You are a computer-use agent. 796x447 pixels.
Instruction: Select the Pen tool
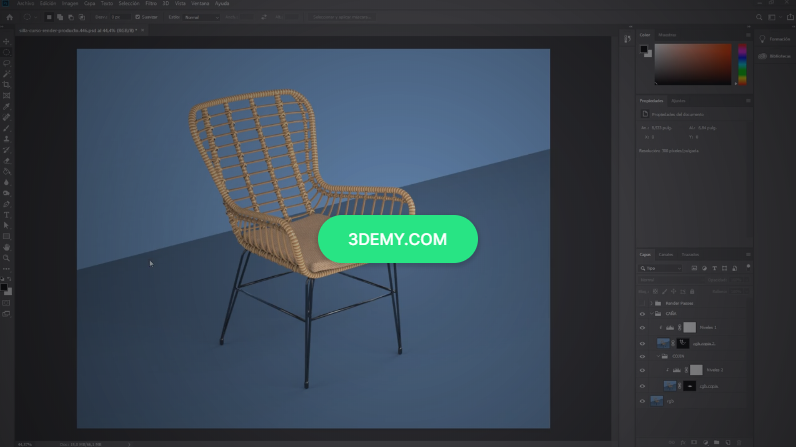[7, 204]
